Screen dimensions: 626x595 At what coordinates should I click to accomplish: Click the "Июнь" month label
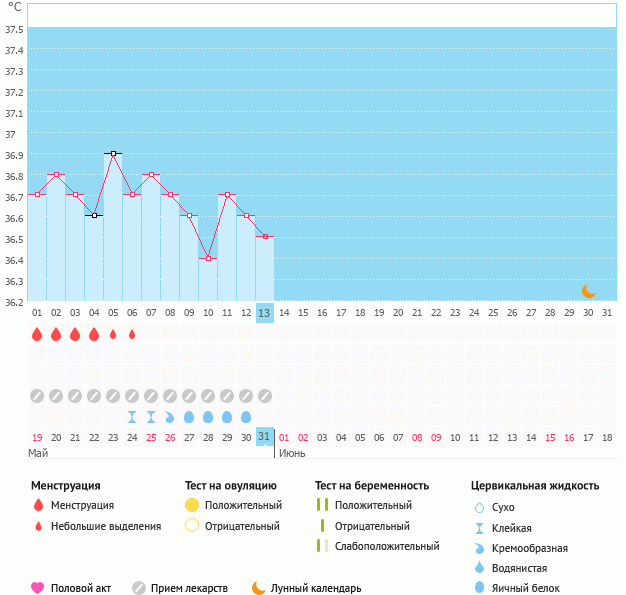(292, 454)
